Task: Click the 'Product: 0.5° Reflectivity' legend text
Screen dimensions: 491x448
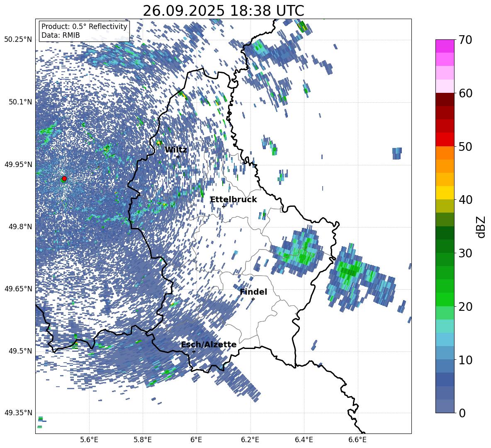Action: pyautogui.click(x=84, y=27)
